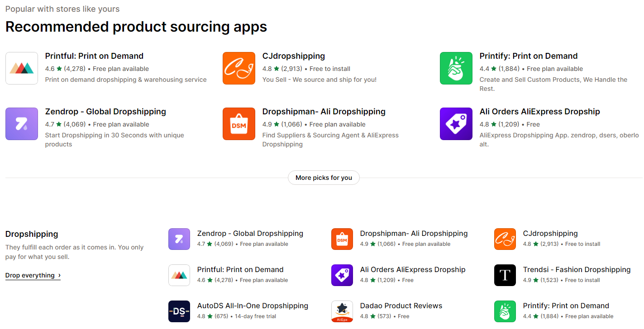Click 'Create and Sell Custom Products' description

(553, 84)
